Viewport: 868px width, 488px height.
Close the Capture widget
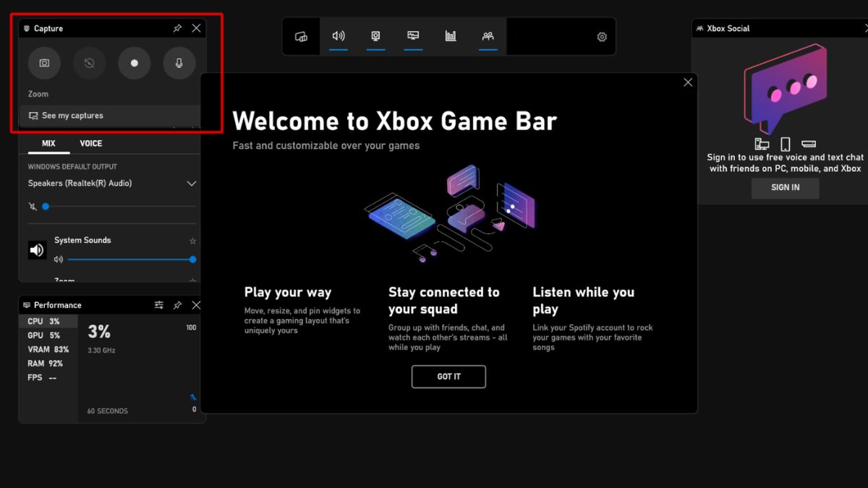(x=196, y=28)
